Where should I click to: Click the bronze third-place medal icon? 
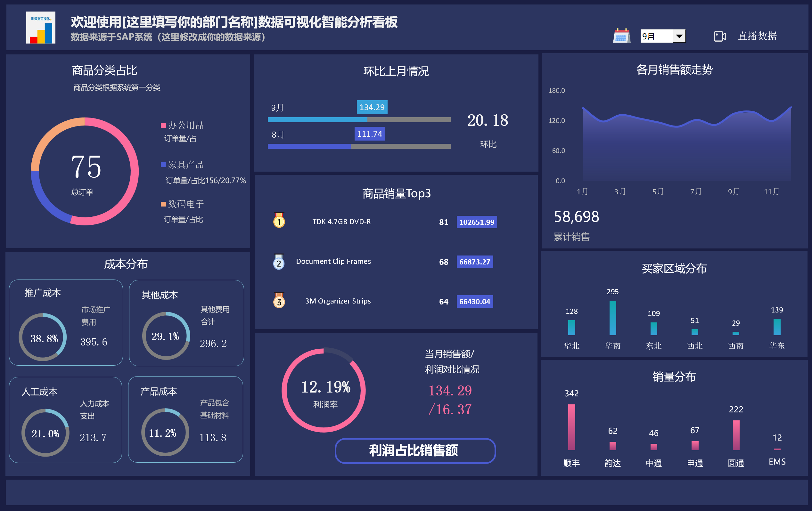point(279,301)
